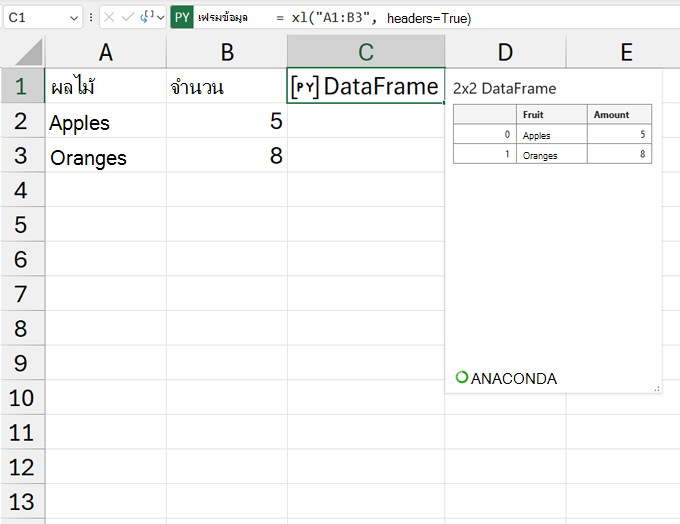Click the ANACONDA label
Screen dimensions: 680x524
point(513,379)
